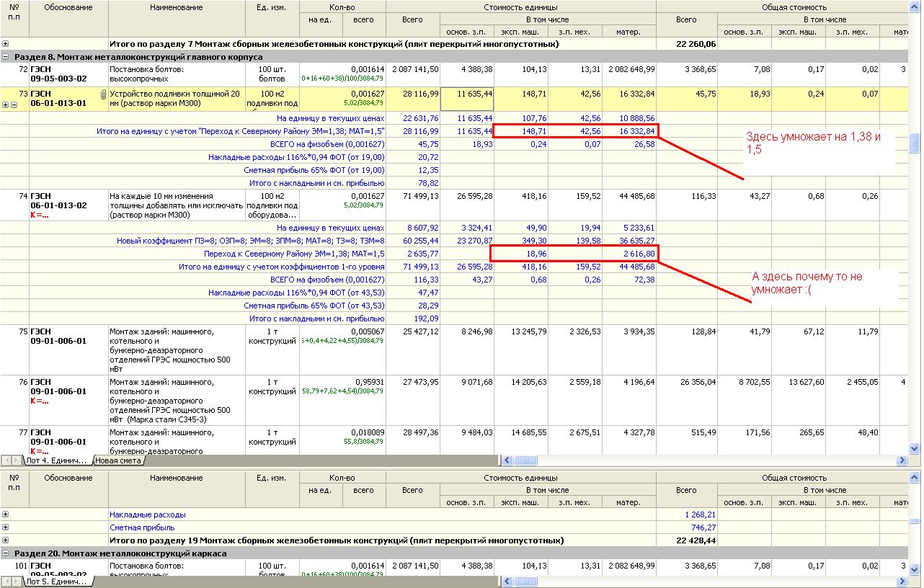Click the bold total '22 260,06' in upper pane
Viewport: 924px width, 588px height.
[696, 44]
